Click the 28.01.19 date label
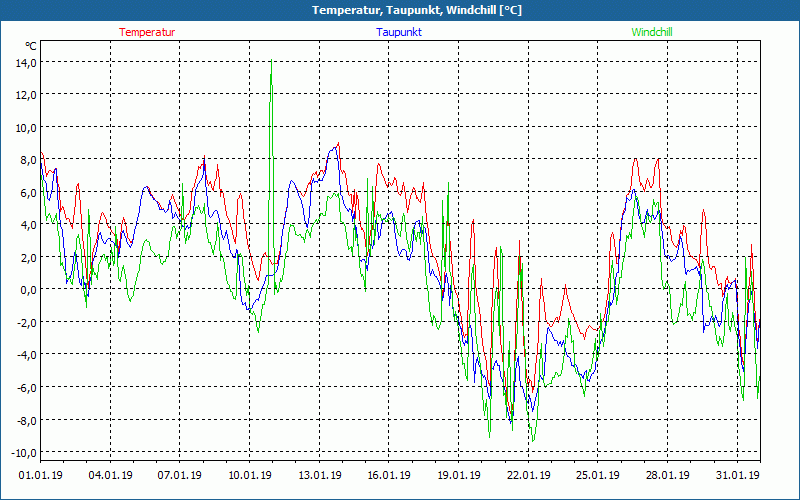Image resolution: width=800 pixels, height=500 pixels. [x=667, y=475]
